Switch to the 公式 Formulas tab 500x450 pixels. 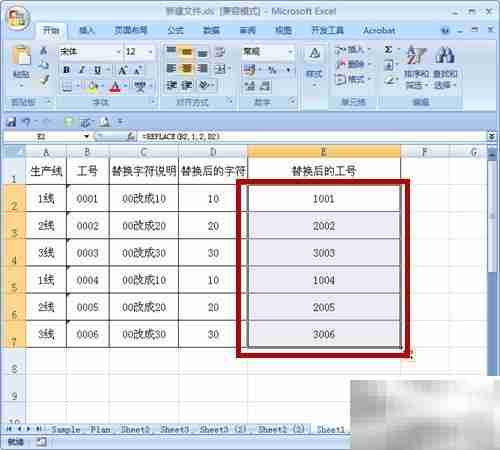pyautogui.click(x=175, y=30)
